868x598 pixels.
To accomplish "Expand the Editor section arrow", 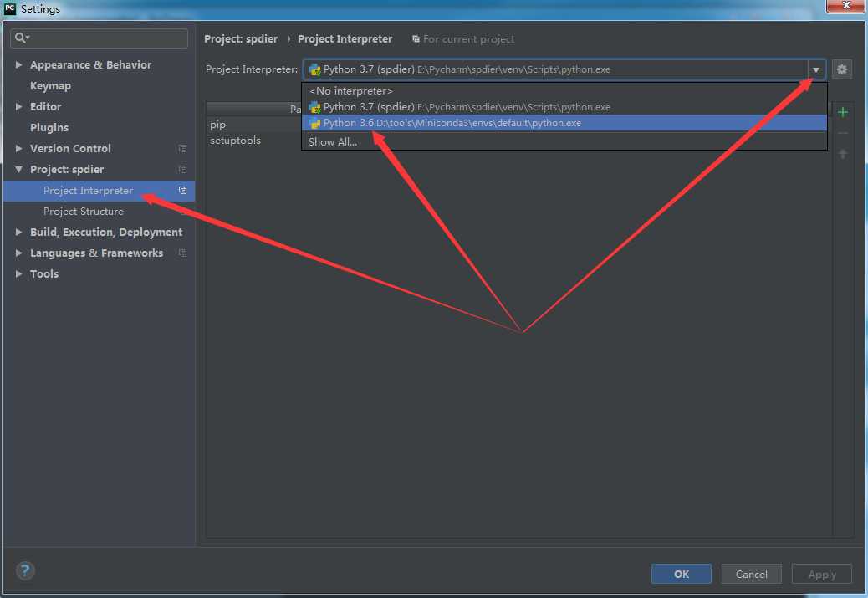I will point(19,106).
